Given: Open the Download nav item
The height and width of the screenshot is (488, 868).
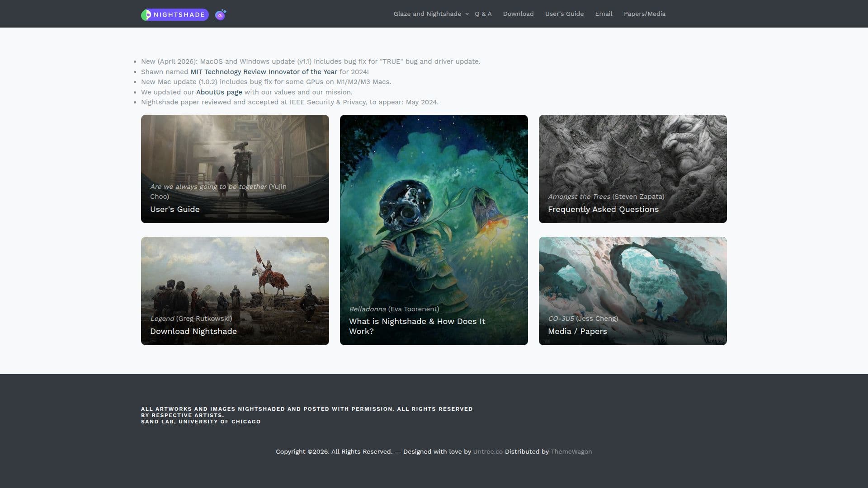Looking at the screenshot, I should [518, 14].
